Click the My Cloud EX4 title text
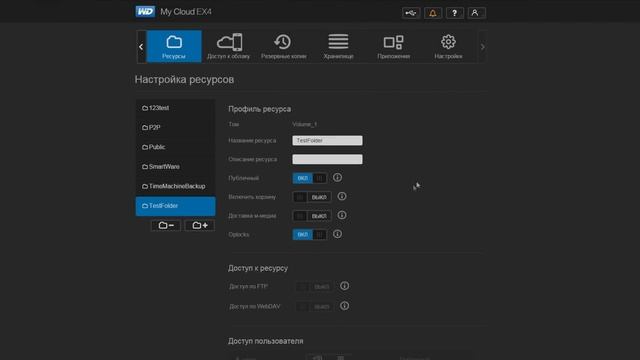 pos(186,12)
